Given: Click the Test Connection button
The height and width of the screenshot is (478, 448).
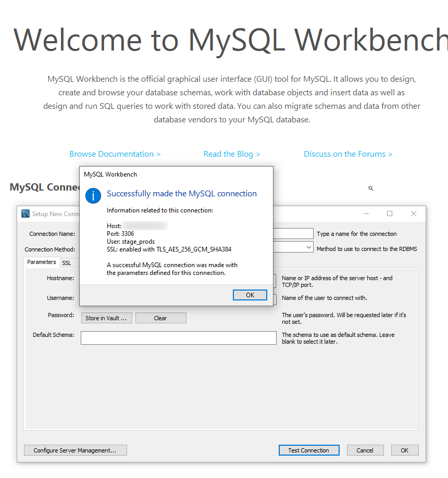Looking at the screenshot, I should coord(308,450).
